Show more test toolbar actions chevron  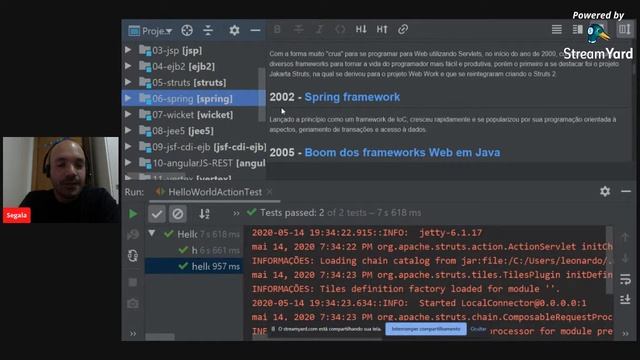tap(236, 213)
